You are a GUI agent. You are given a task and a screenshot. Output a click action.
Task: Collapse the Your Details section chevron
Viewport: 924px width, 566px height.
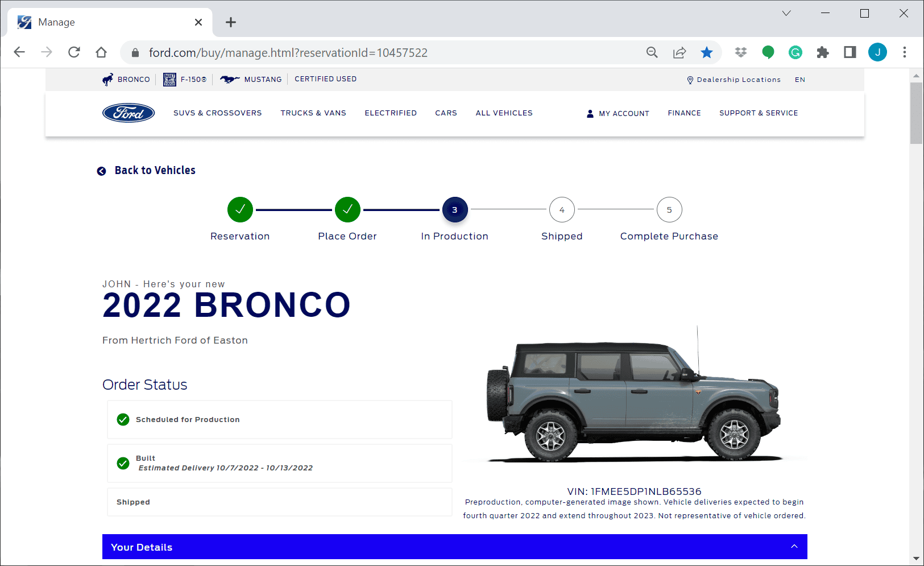click(x=794, y=547)
